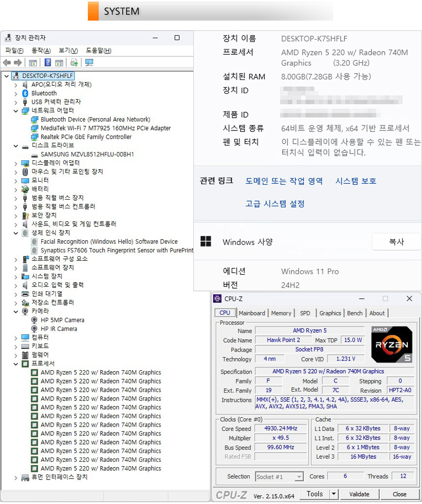Open the Bench tab in CPU-Z
The image size is (422, 504).
355,313
